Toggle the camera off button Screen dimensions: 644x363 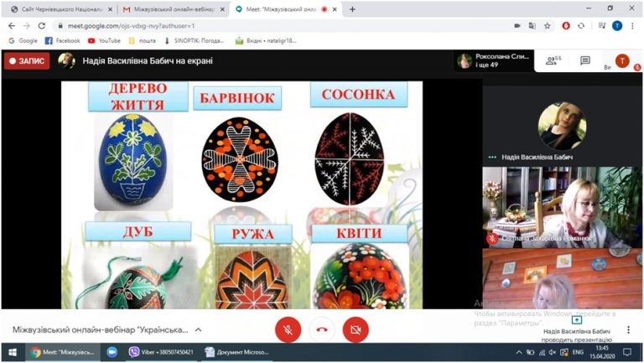[356, 329]
